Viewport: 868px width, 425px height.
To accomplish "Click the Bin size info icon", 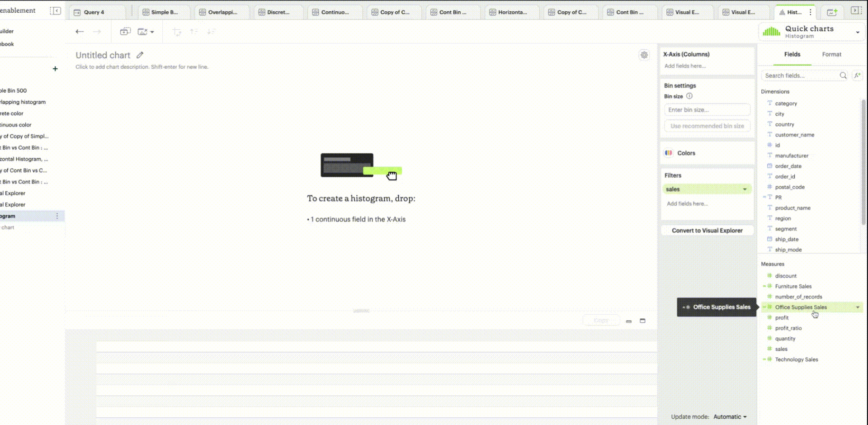I will [x=689, y=96].
